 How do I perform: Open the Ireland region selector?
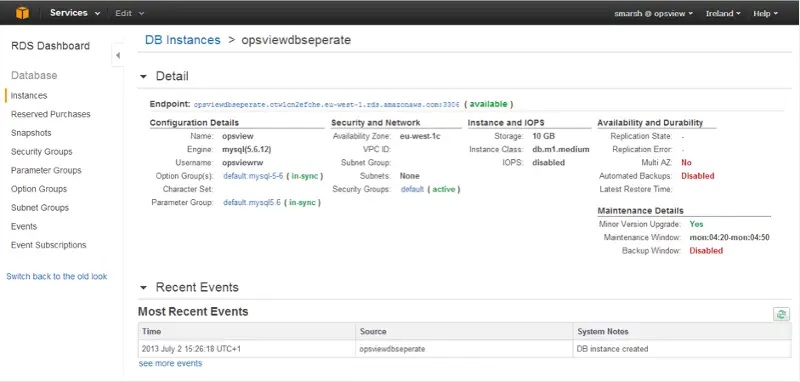[x=723, y=14]
